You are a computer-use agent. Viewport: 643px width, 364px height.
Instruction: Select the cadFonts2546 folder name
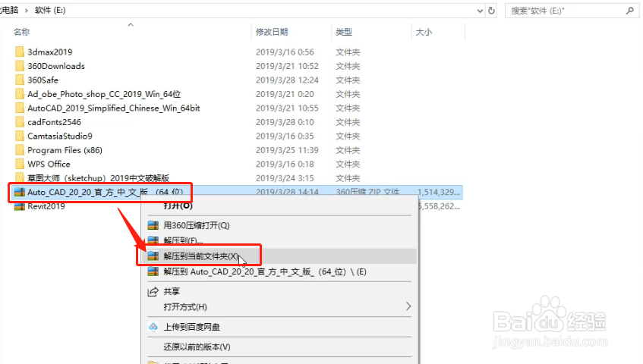(54, 122)
